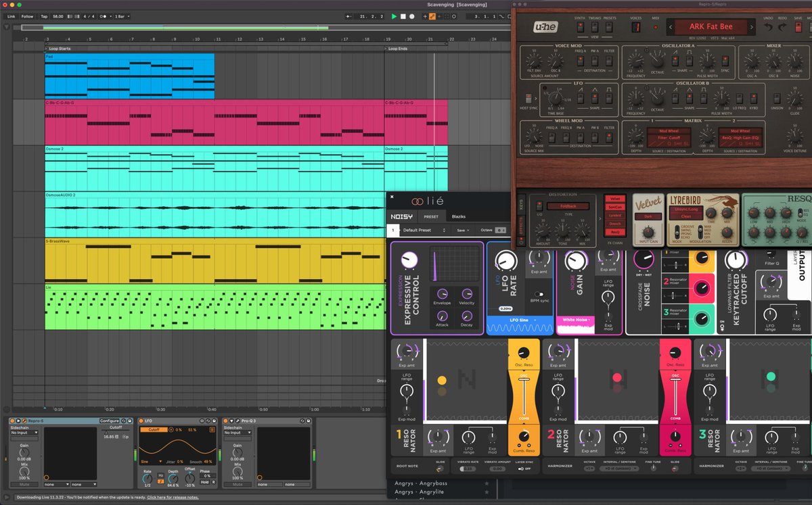Click the next preset arrow in Repro
812x505 pixels.
(752, 27)
